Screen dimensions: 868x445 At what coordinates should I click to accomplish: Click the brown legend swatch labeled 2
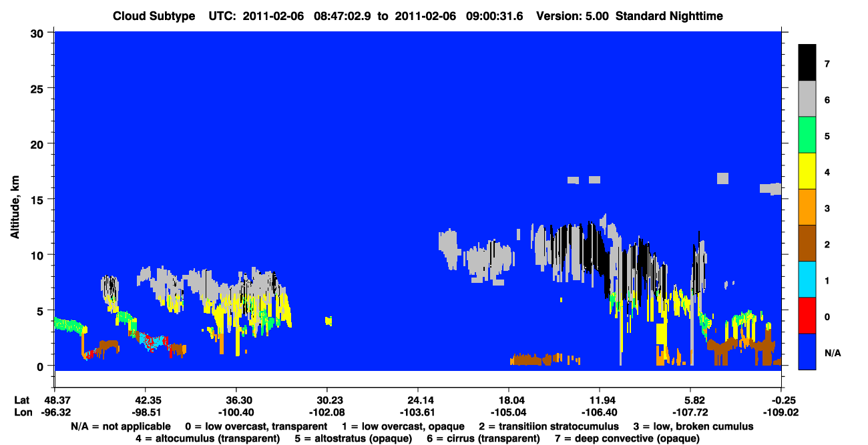point(807,243)
